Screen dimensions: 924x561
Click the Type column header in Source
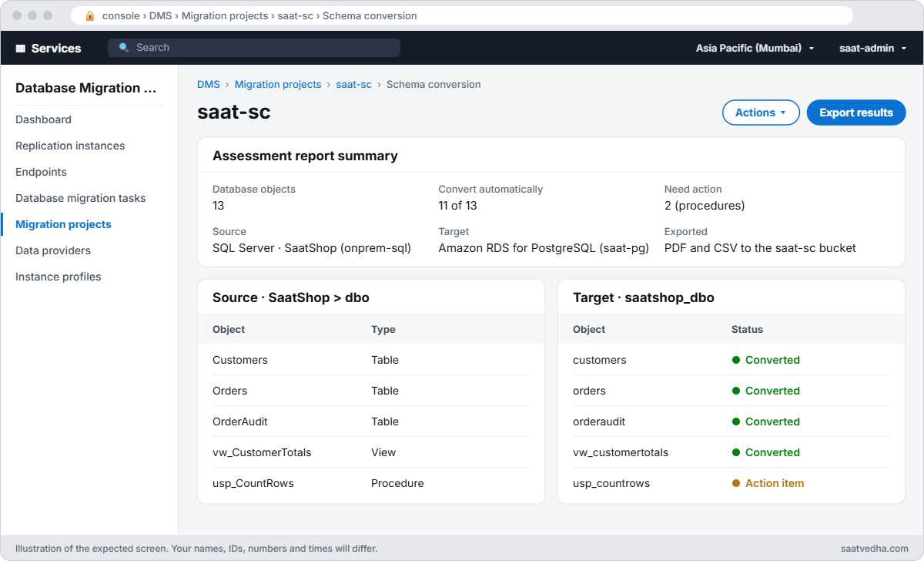(383, 329)
